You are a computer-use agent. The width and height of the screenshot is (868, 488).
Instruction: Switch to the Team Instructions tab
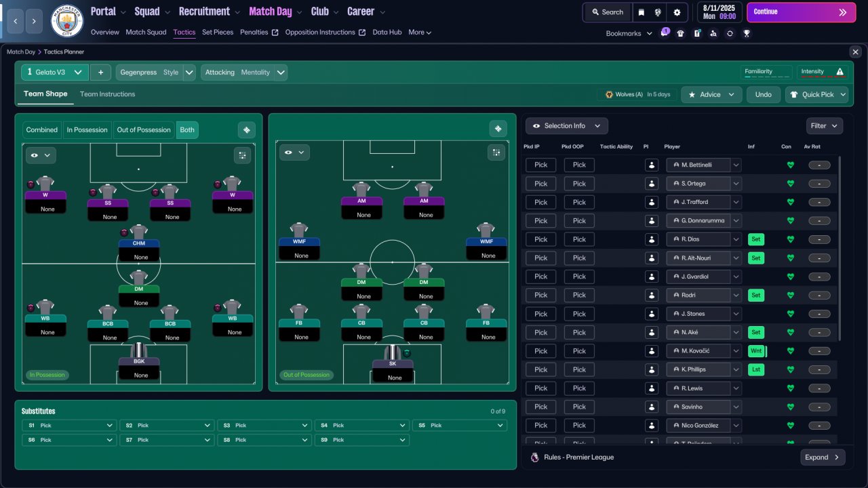click(x=107, y=94)
